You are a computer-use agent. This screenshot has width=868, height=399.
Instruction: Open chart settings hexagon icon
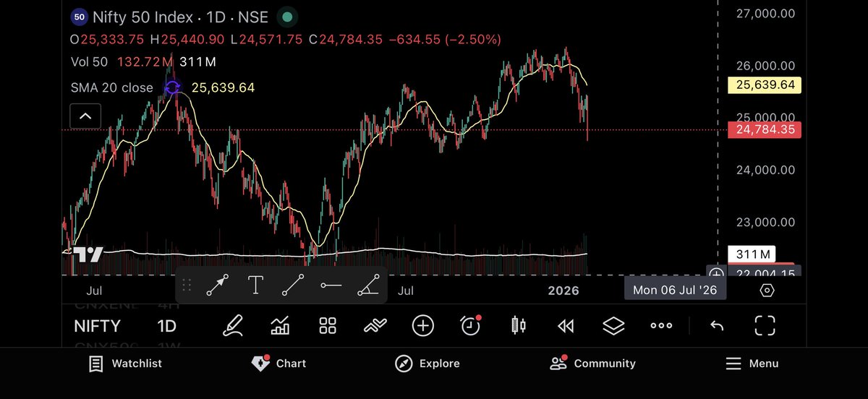click(x=767, y=291)
